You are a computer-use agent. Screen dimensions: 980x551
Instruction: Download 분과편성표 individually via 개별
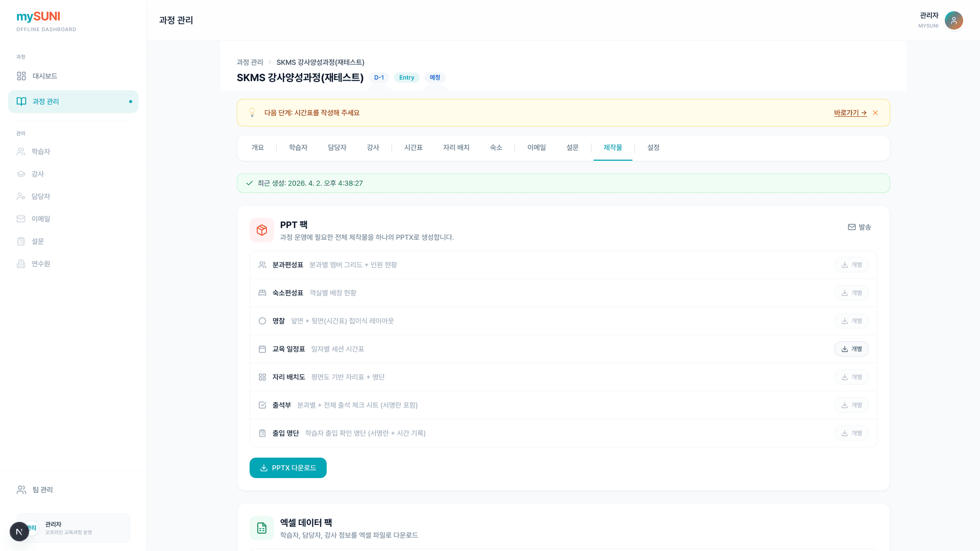(x=851, y=265)
